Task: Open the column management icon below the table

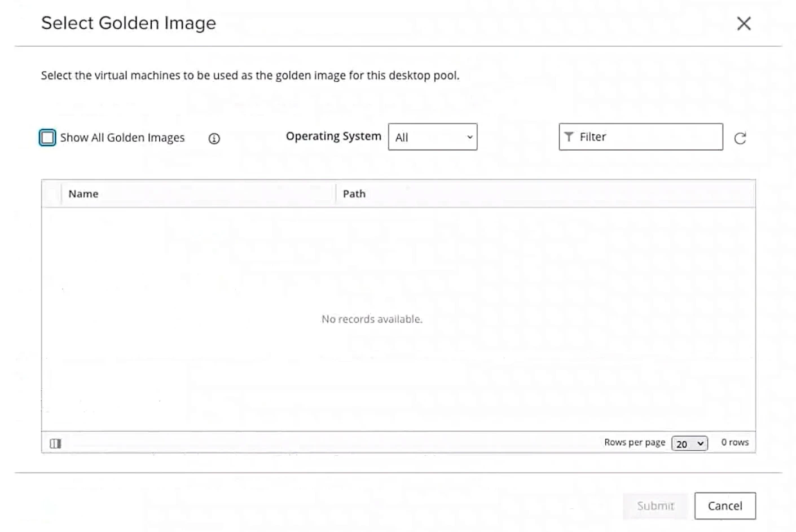Action: coord(55,443)
